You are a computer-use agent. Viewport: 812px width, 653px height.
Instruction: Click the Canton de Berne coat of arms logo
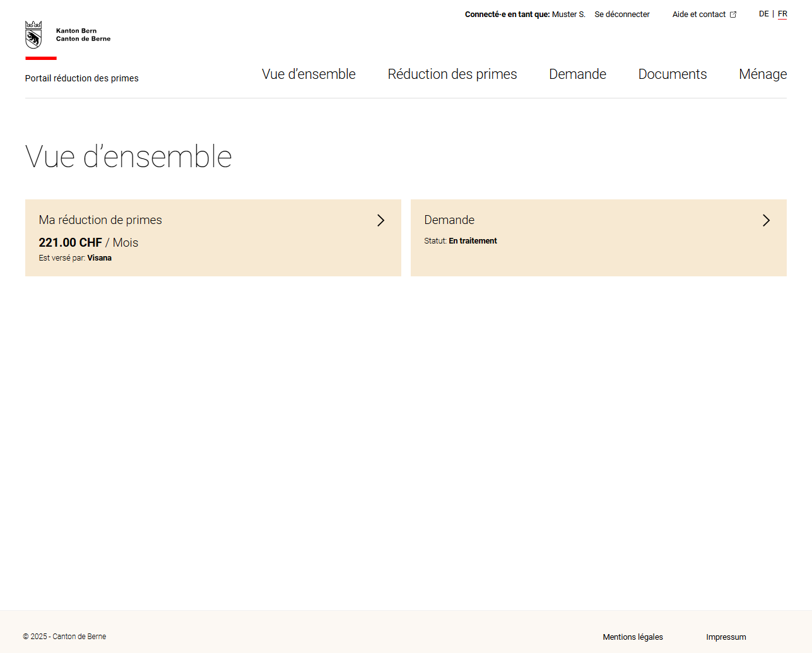(33, 35)
